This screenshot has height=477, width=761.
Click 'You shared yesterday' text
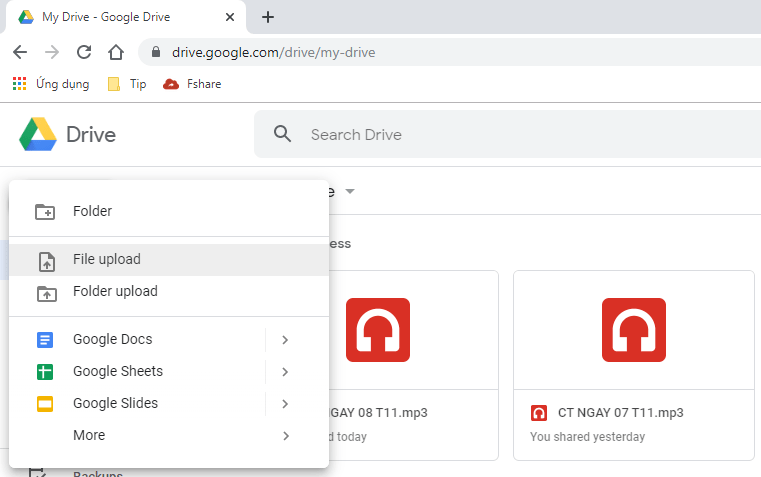[x=587, y=437]
